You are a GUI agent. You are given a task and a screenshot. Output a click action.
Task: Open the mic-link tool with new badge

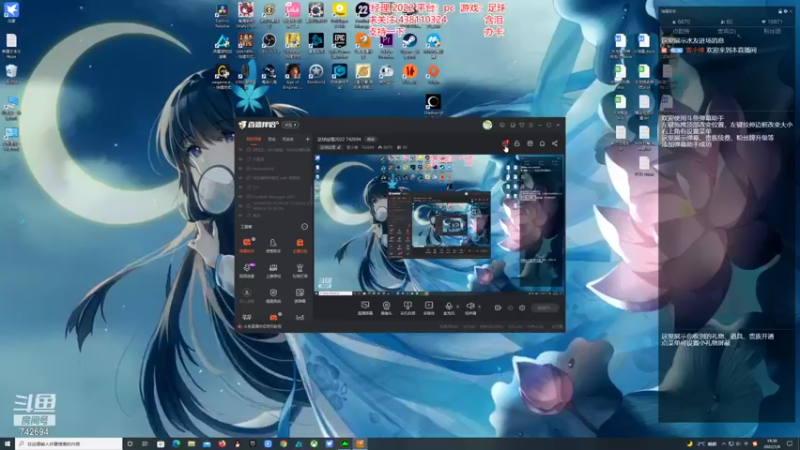(x=247, y=270)
